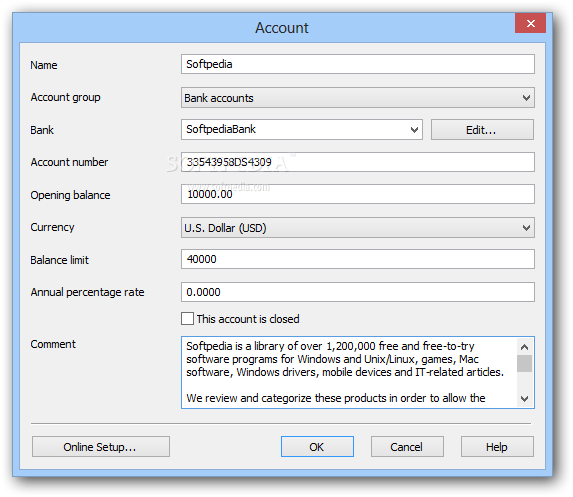Click the Comment scrollbar thumb
573x497 pixels.
point(524,364)
